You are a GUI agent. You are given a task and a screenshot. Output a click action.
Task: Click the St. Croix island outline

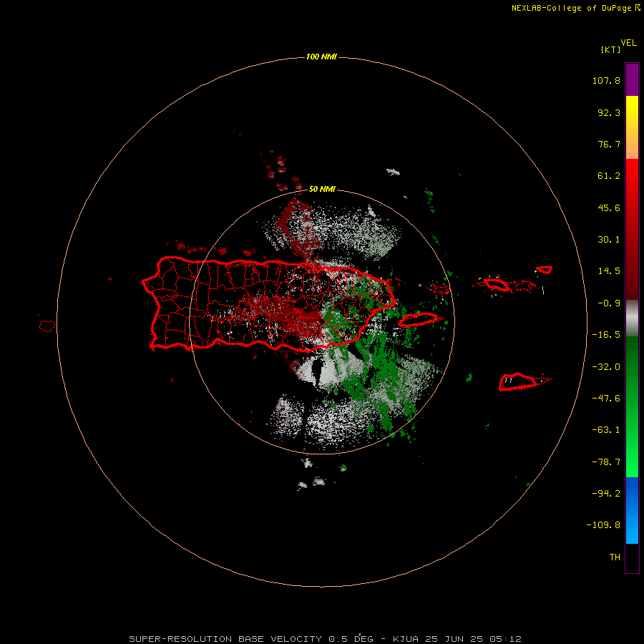pos(518,382)
